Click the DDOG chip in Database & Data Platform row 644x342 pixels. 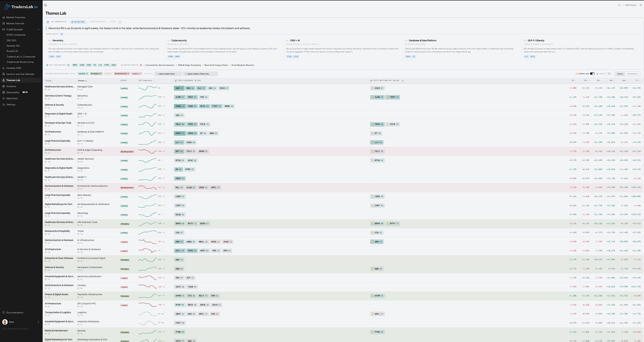pyautogui.click(x=180, y=133)
